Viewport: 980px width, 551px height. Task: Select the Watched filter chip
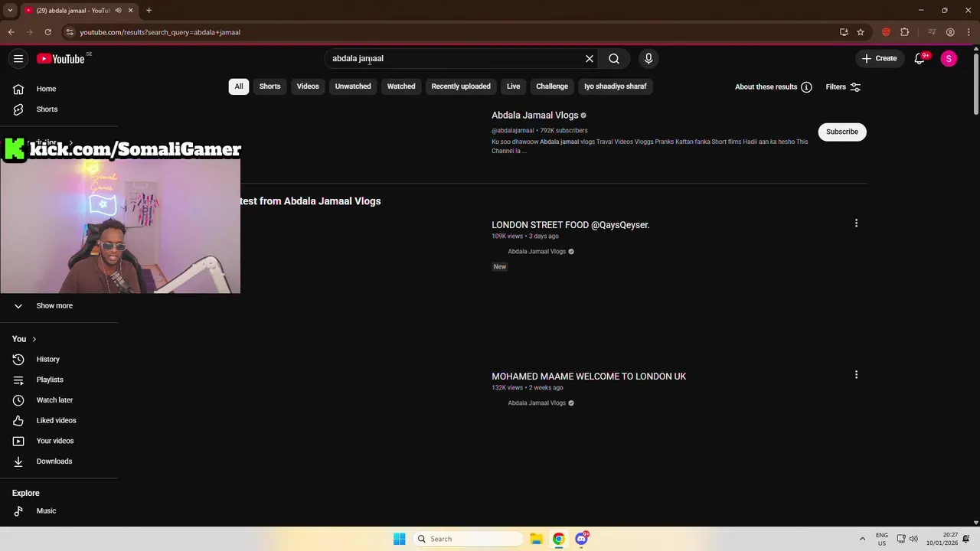(401, 86)
